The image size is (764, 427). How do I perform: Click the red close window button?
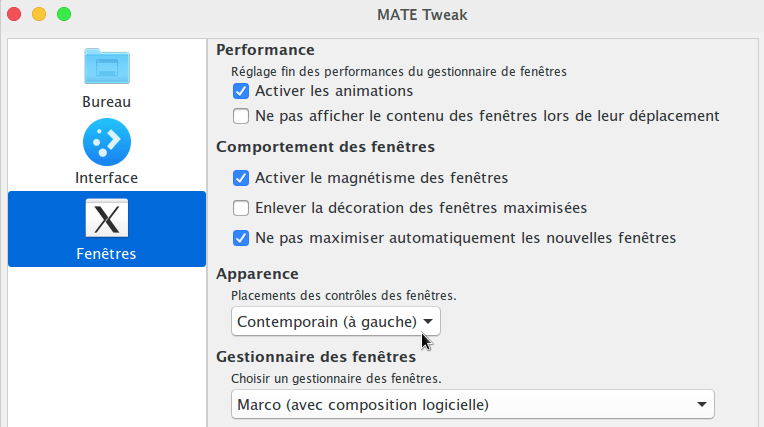click(x=14, y=14)
